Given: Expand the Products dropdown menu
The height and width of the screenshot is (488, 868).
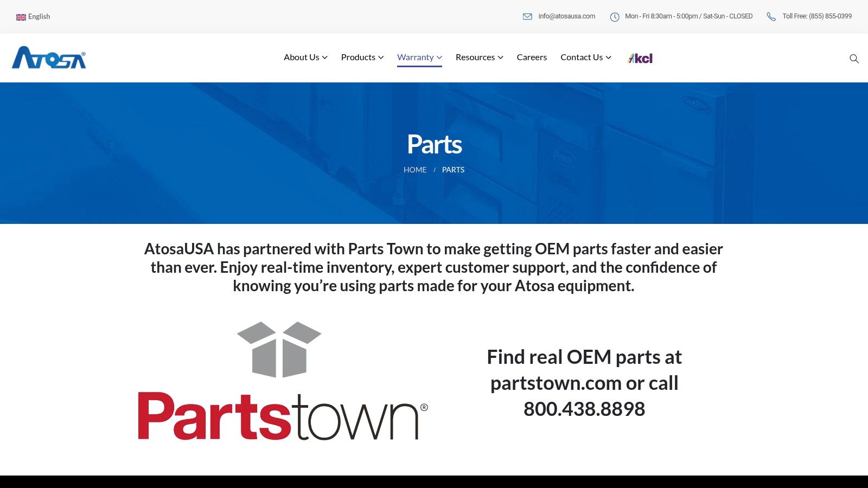Looking at the screenshot, I should (362, 57).
